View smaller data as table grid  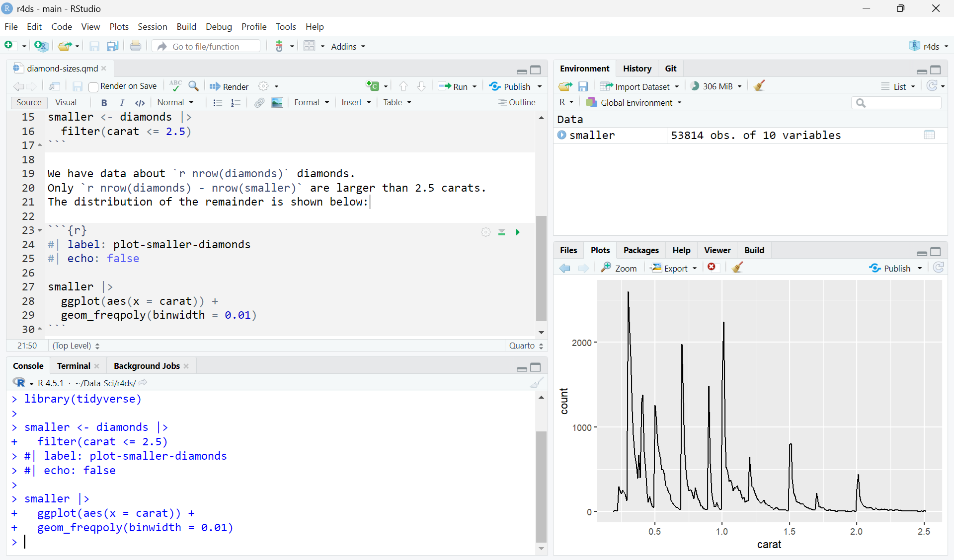930,135
